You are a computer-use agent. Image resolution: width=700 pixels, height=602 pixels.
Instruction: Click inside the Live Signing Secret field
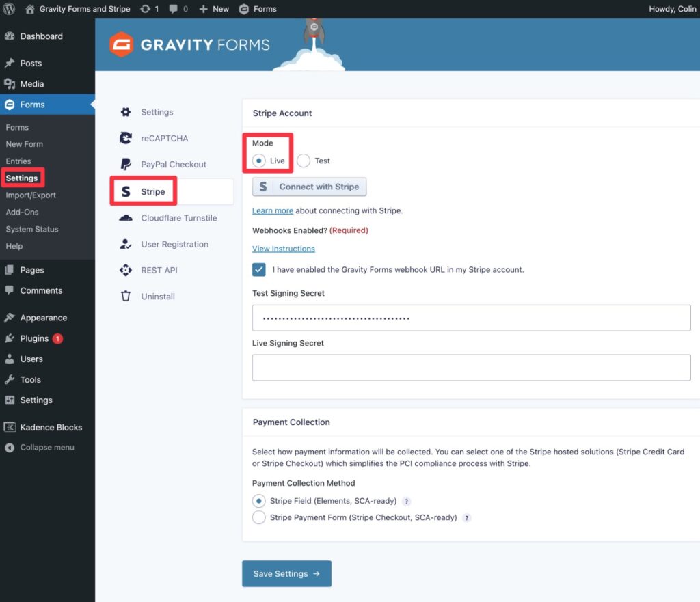[x=471, y=368]
